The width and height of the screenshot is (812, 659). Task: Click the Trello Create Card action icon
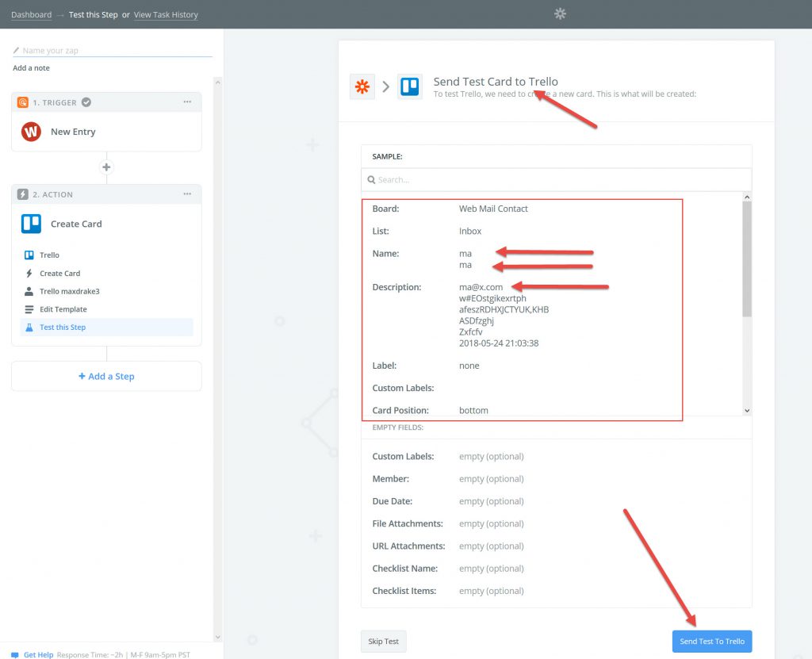(31, 224)
